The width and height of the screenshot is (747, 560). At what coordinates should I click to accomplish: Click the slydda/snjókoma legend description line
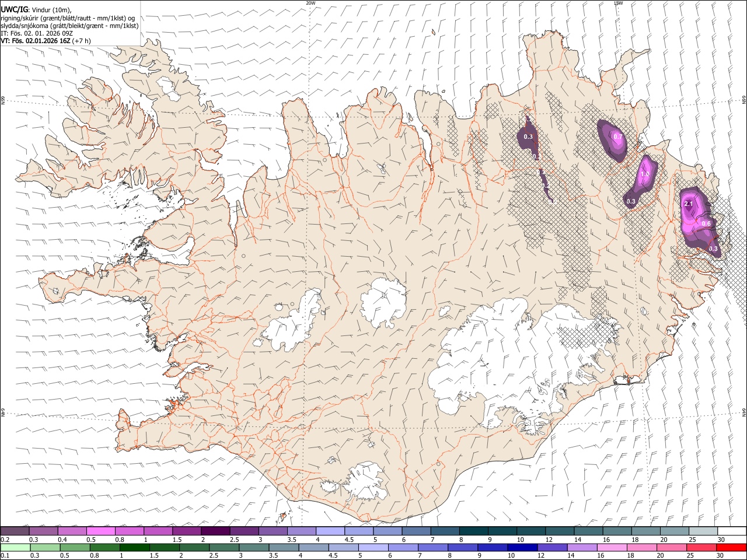click(69, 26)
